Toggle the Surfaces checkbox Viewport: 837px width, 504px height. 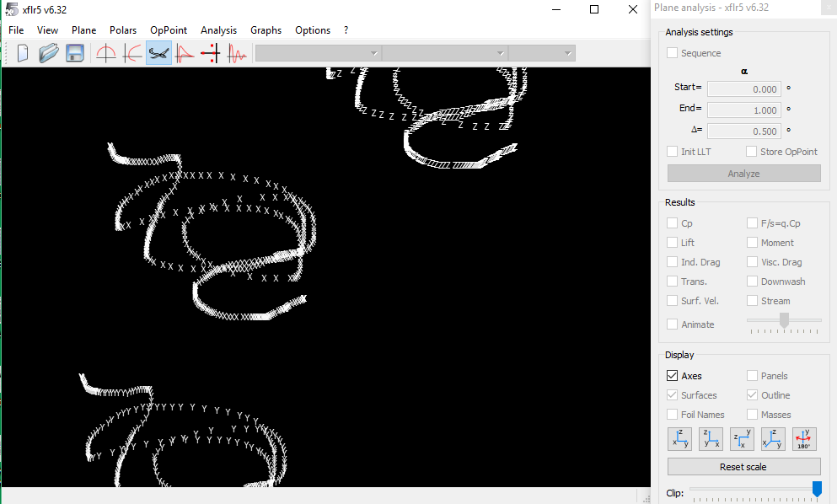[672, 395]
